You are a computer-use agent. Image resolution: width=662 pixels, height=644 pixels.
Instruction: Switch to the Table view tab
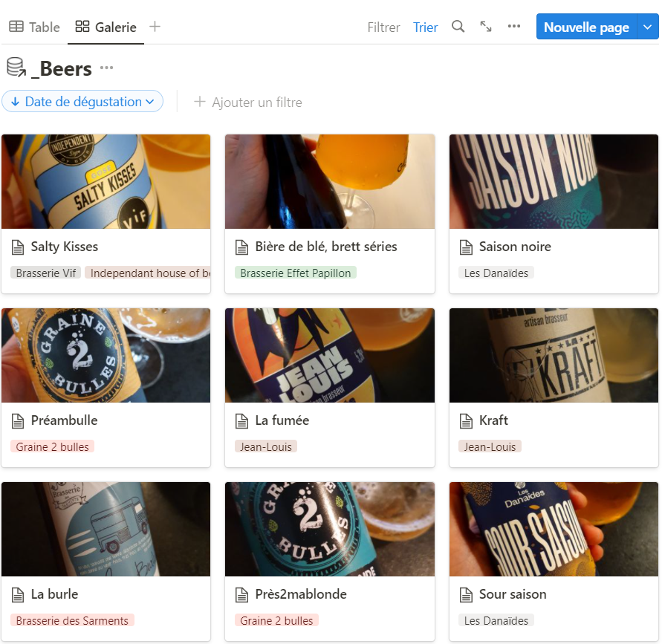pyautogui.click(x=33, y=27)
